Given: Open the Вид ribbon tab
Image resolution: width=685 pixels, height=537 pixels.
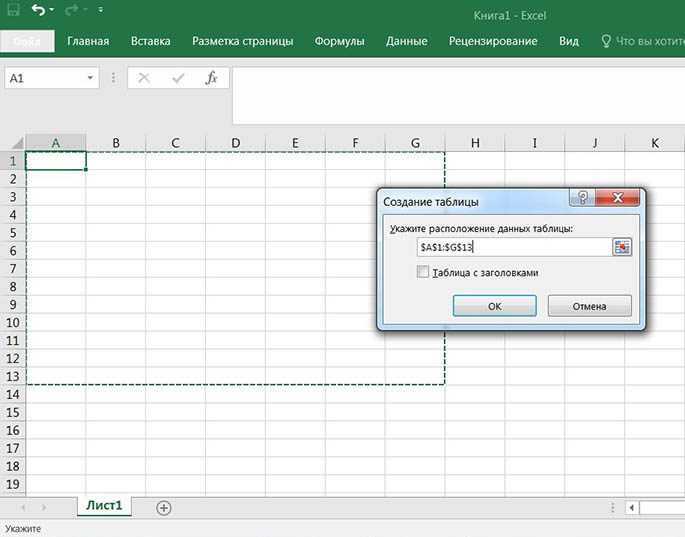Looking at the screenshot, I should [x=569, y=41].
